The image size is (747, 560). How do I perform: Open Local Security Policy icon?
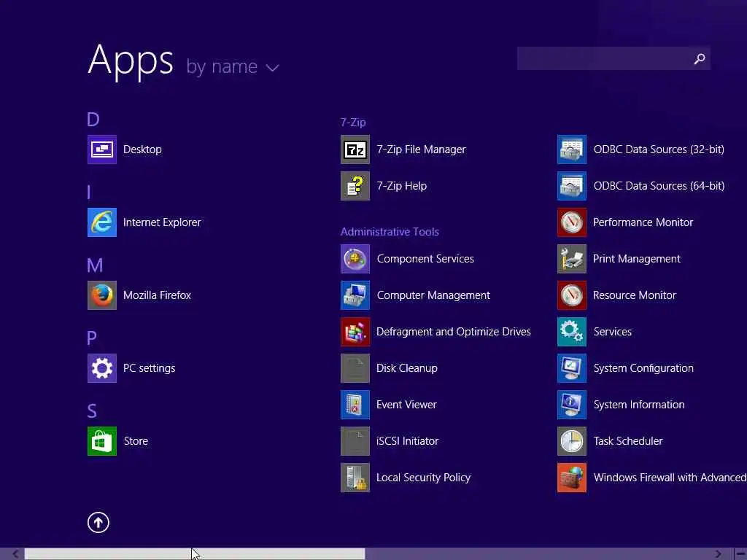pos(355,477)
